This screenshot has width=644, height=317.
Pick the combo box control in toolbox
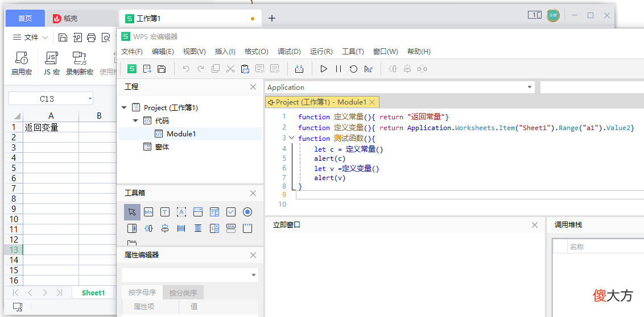198,212
